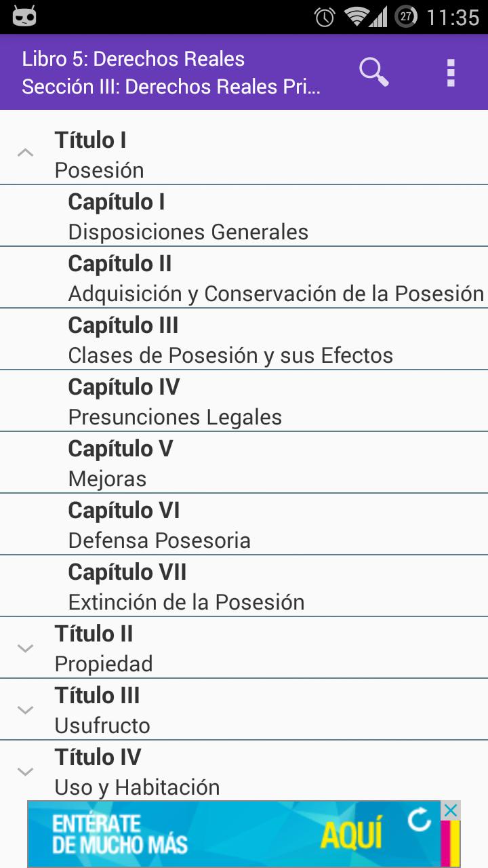Open Capítulo I Disposiciones Generales

188,216
